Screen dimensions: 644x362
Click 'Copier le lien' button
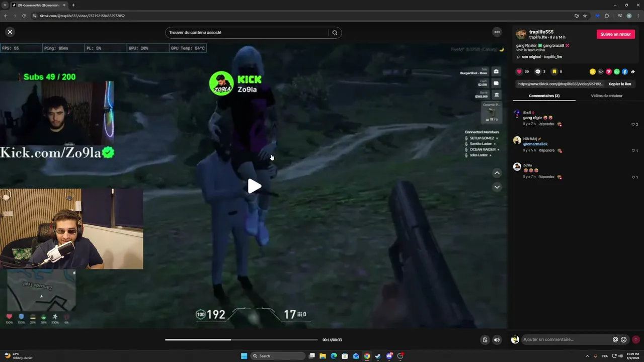tap(620, 84)
